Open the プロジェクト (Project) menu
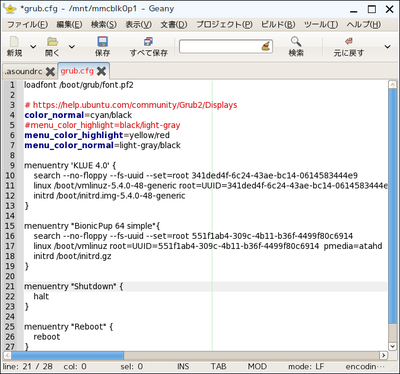 point(224,25)
